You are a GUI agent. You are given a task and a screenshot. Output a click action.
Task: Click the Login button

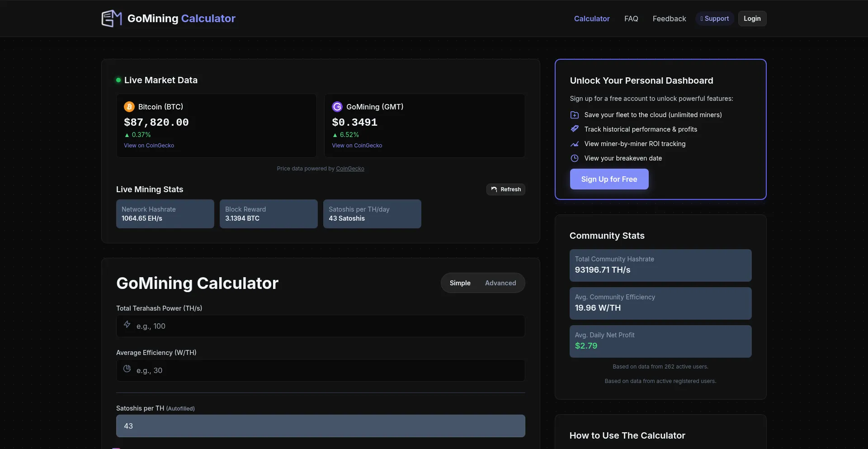pos(752,19)
